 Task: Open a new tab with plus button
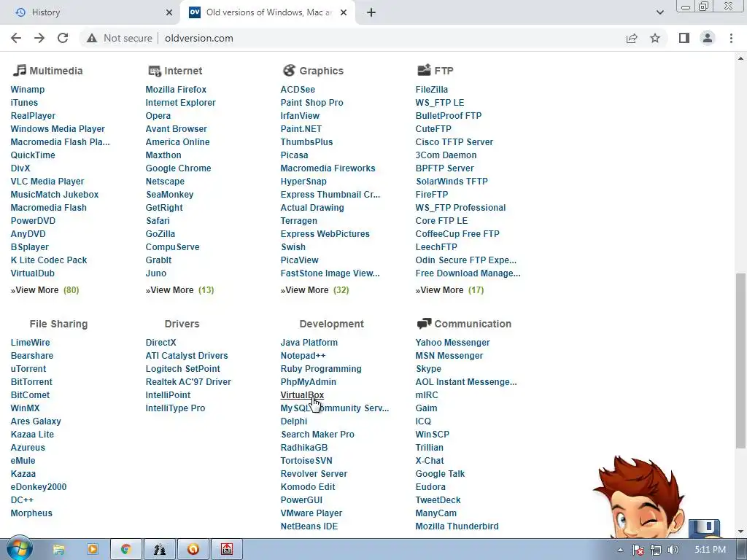pos(371,12)
